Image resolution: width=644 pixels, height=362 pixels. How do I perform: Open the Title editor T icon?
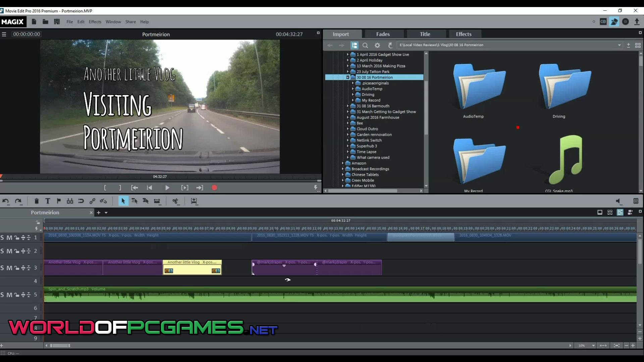coord(48,201)
